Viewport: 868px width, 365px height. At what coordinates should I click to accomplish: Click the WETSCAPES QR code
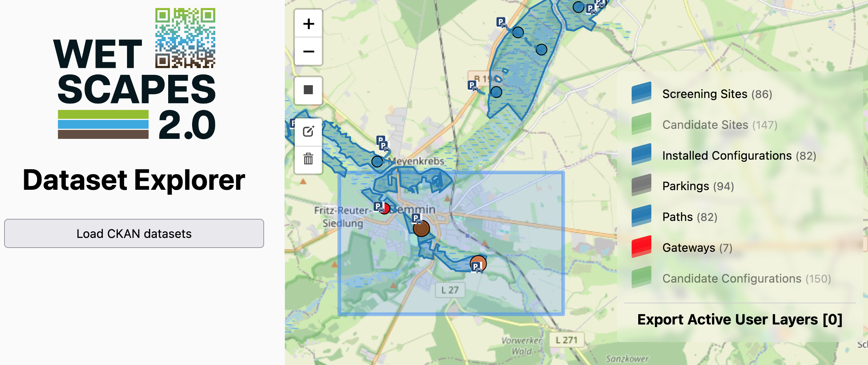185,38
